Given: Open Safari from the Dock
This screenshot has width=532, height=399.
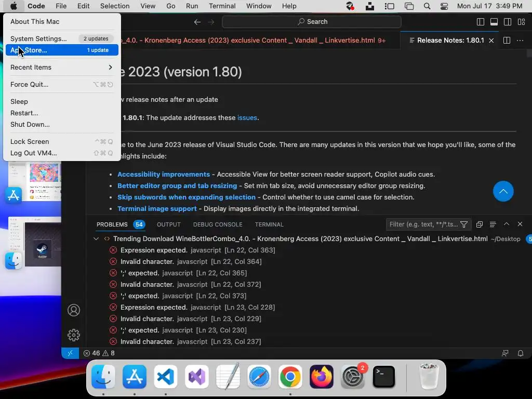Looking at the screenshot, I should click(259, 377).
